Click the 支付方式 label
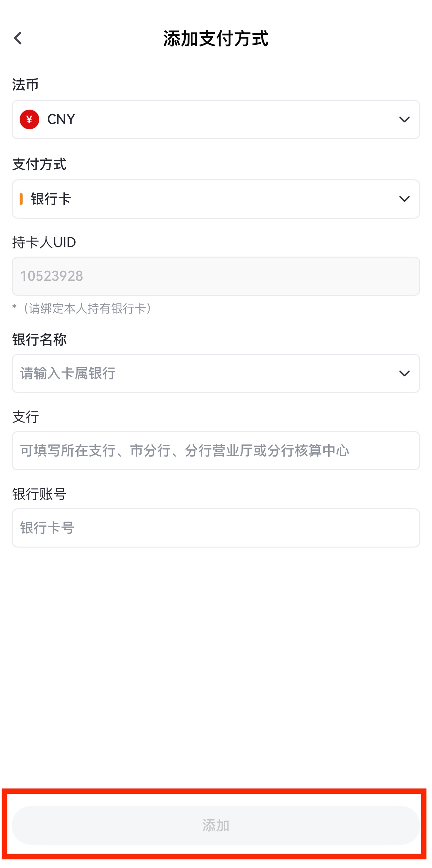432x868 pixels. point(39,164)
